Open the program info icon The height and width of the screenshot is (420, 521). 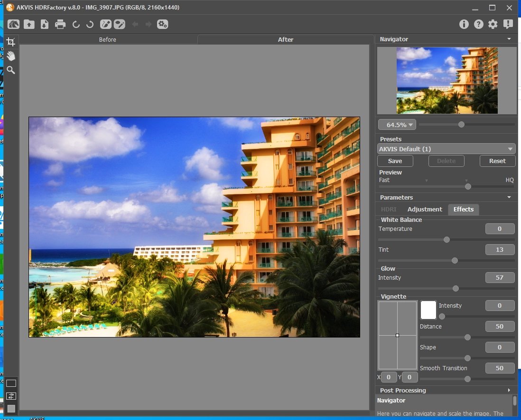point(464,24)
